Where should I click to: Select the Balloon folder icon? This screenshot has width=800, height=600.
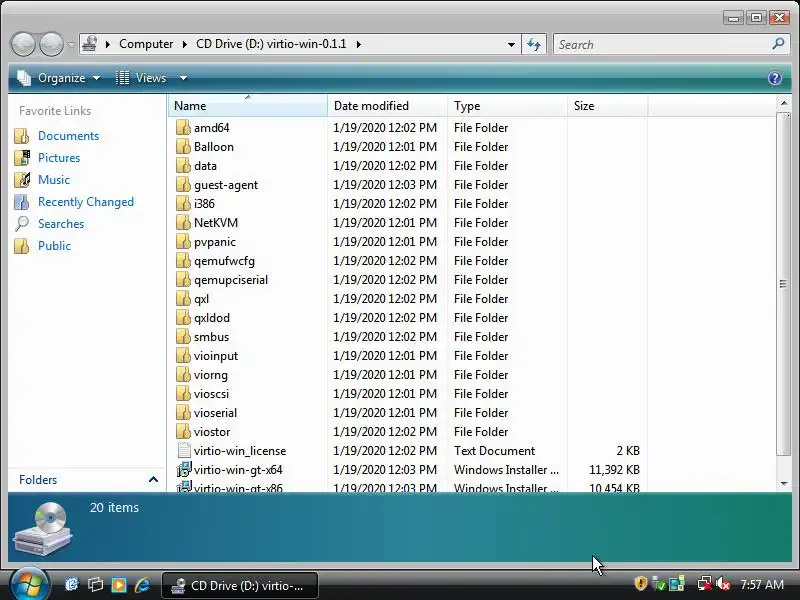pos(183,146)
